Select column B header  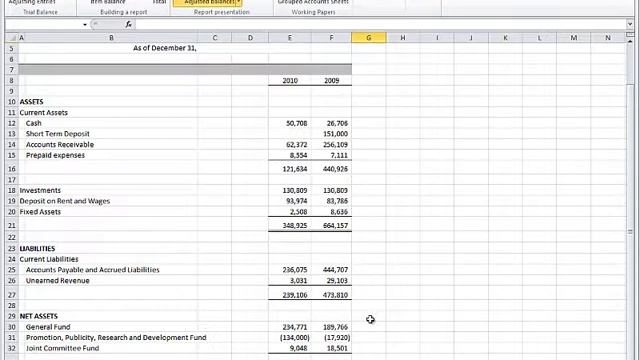(x=111, y=38)
